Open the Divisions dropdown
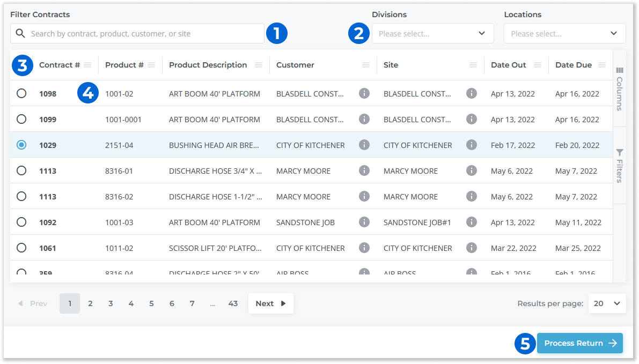The width and height of the screenshot is (639, 364). tap(433, 33)
